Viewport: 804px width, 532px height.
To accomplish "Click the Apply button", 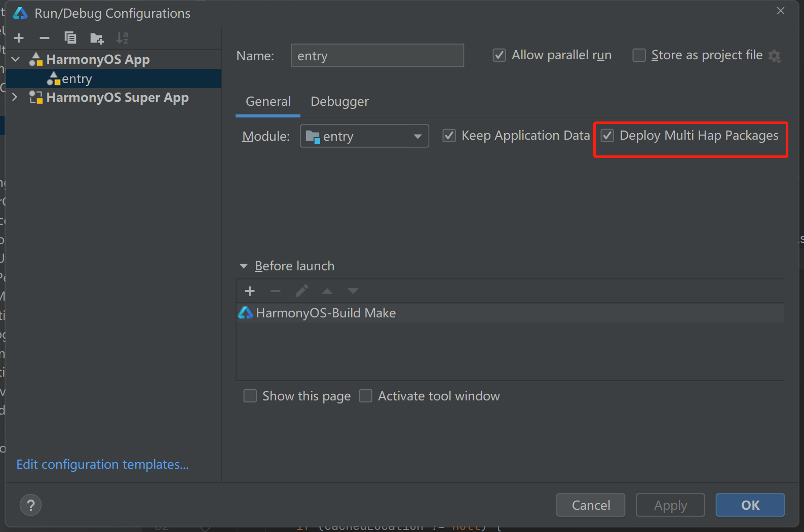I will [670, 505].
